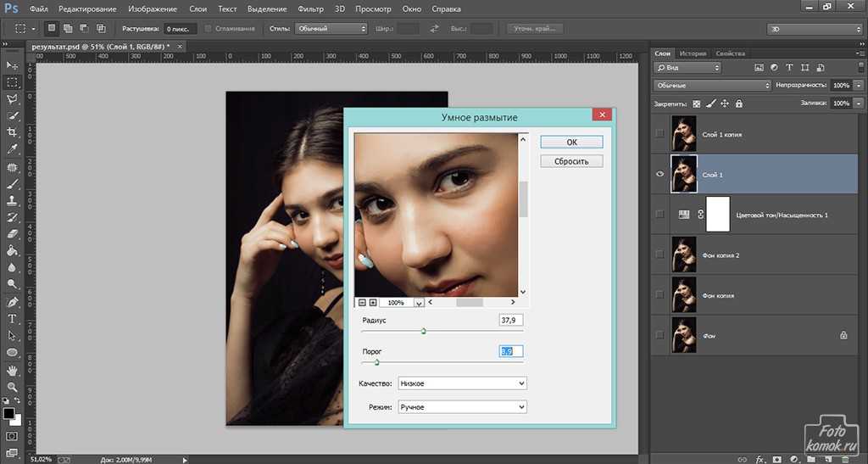Screen dimensions: 868x464
Task: Hide the Слой 1 layer
Action: point(659,174)
